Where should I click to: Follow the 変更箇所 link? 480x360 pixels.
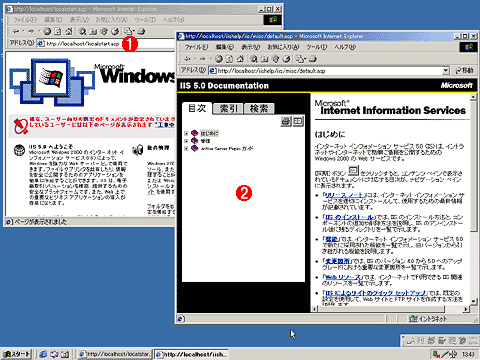coord(337,261)
